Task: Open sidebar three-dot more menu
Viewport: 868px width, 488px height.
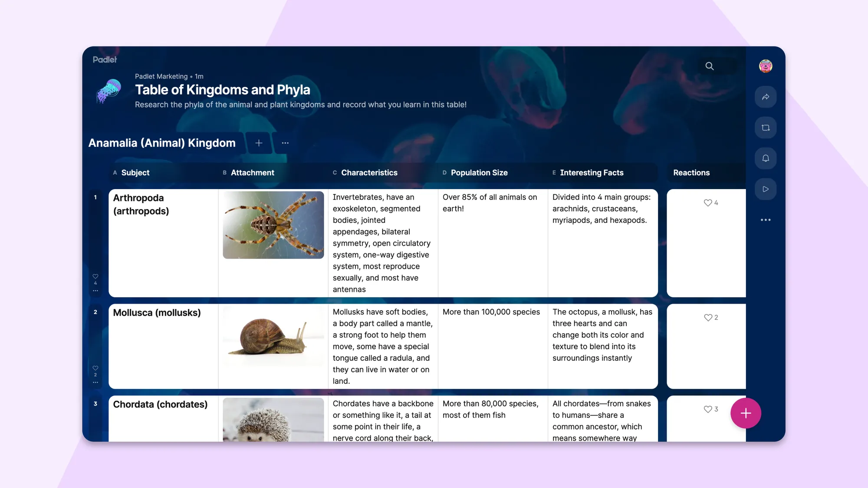Action: tap(765, 220)
